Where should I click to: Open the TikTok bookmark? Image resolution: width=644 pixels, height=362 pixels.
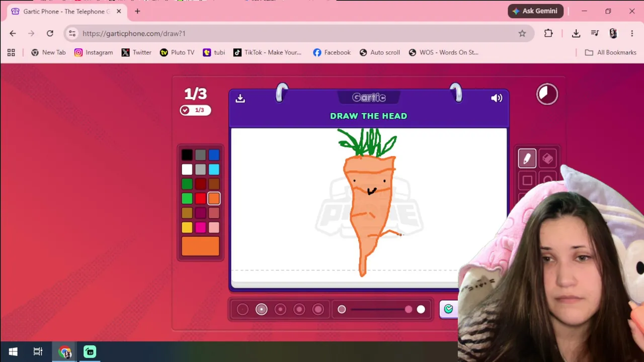(x=268, y=52)
